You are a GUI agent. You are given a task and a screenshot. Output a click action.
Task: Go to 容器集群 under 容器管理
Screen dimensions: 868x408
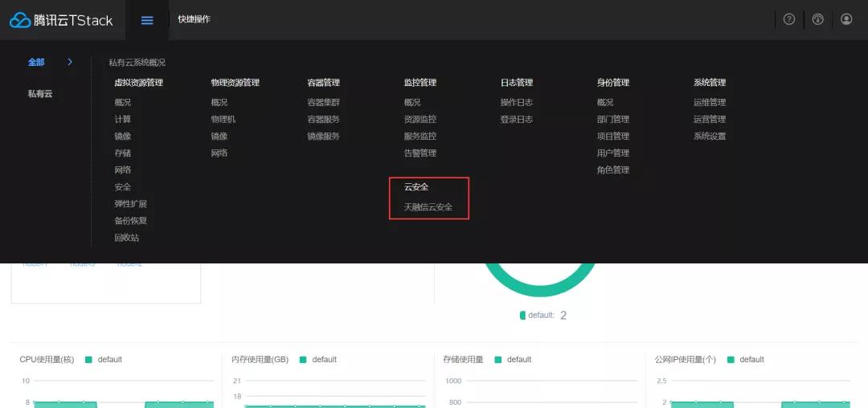pyautogui.click(x=323, y=103)
